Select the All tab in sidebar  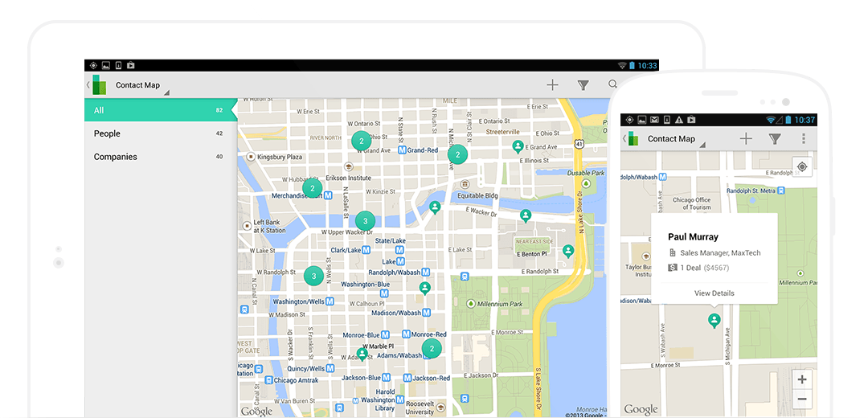161,110
